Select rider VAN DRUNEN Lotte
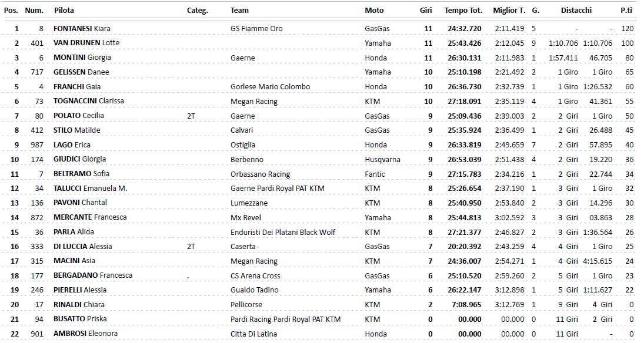This screenshot has height=343, width=644. (86, 43)
